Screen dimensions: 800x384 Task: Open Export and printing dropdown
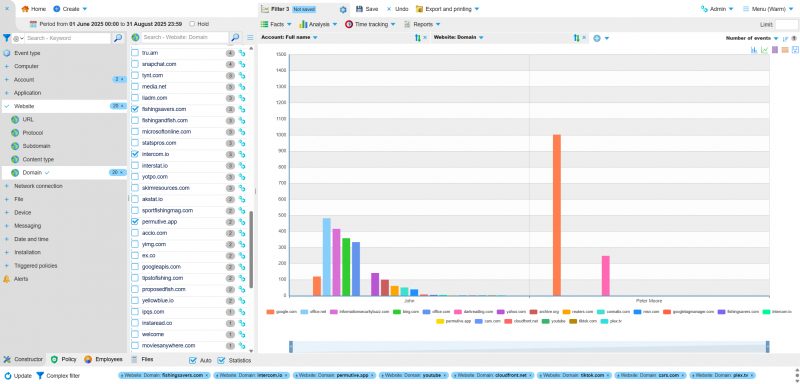[447, 9]
